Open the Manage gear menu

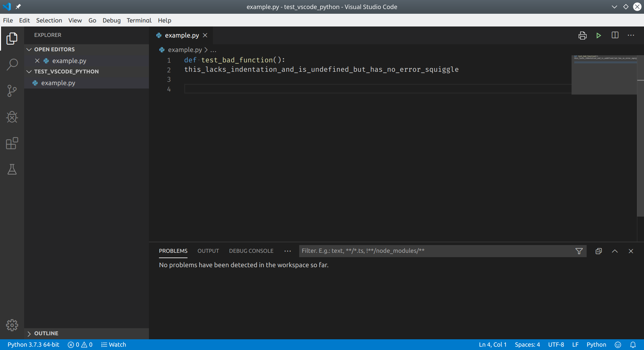[x=12, y=325]
